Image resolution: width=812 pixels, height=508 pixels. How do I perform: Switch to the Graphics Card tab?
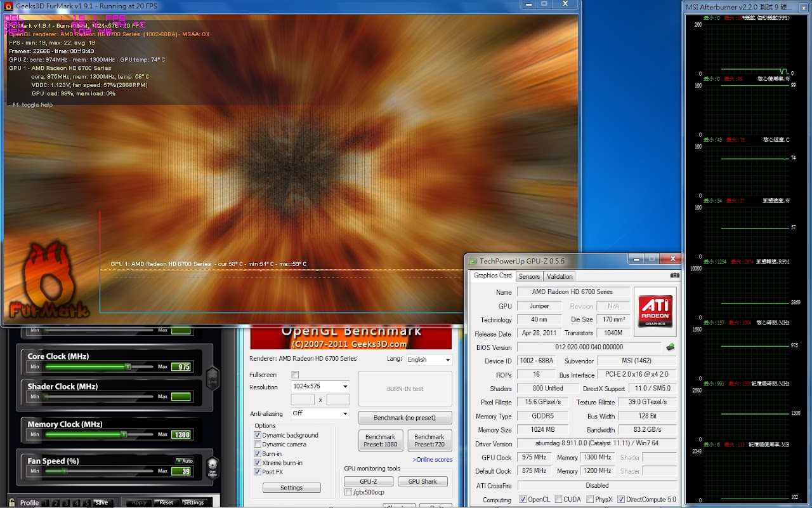point(492,276)
